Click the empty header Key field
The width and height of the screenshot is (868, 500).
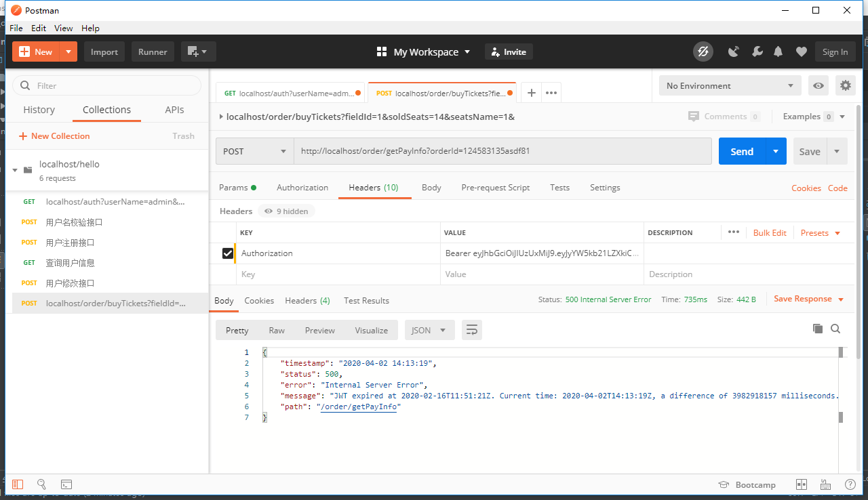pos(338,274)
